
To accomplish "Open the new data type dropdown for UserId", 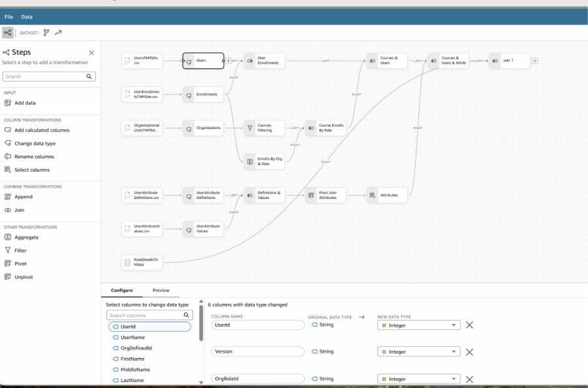I will click(x=419, y=325).
